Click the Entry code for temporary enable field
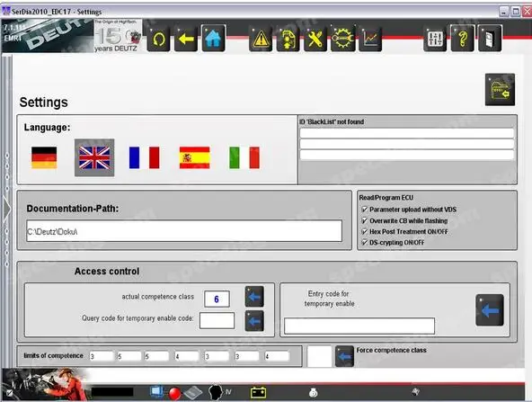Viewport: 532px width, 402px height. pyautogui.click(x=359, y=326)
